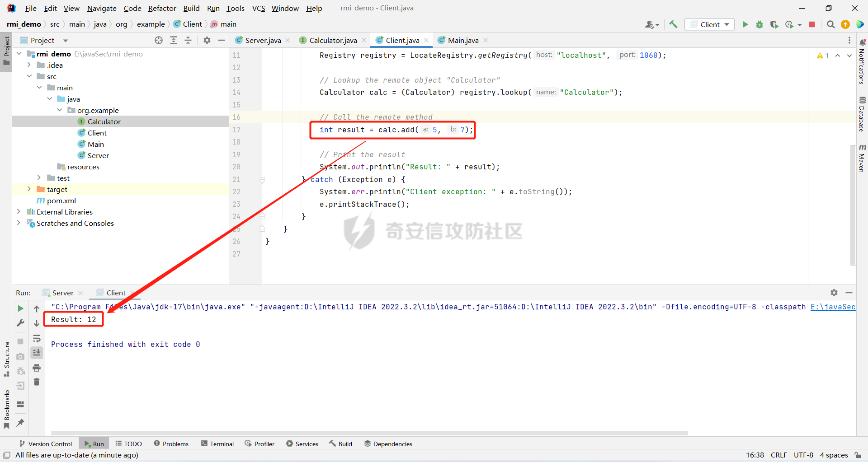Rerun Client in the Run panel

[x=20, y=308]
